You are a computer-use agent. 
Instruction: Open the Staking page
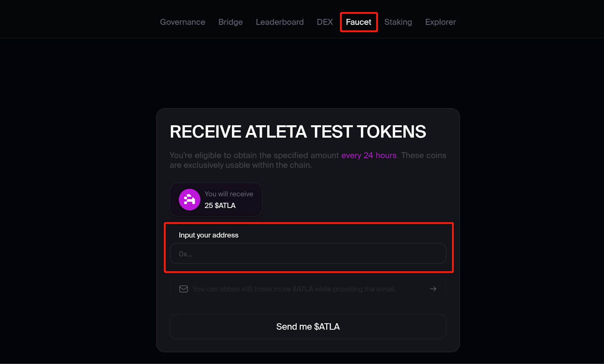coord(398,22)
